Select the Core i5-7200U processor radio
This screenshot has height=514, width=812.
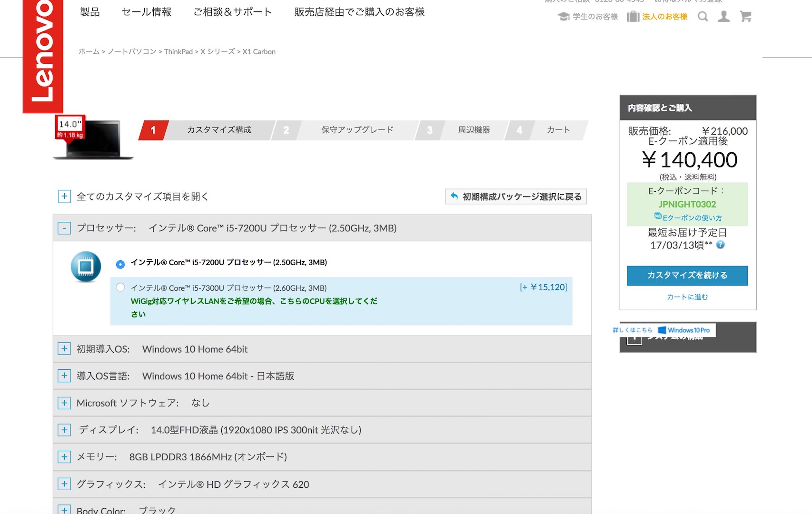coord(120,264)
